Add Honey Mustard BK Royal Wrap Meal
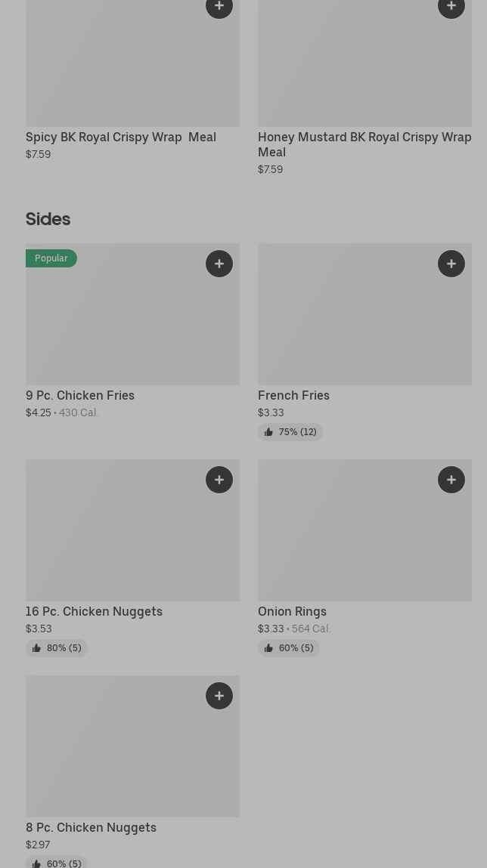The image size is (487, 868). point(451,7)
